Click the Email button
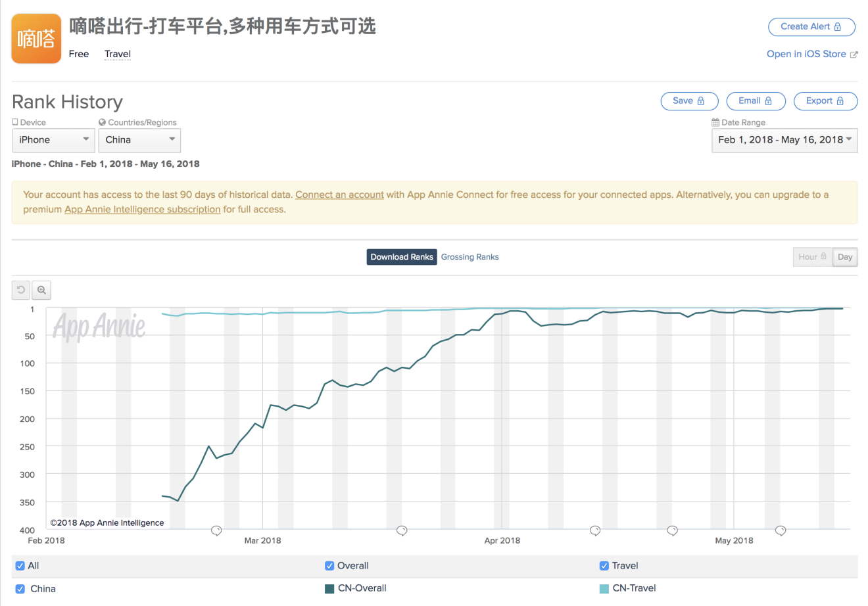The height and width of the screenshot is (606, 868). [756, 101]
